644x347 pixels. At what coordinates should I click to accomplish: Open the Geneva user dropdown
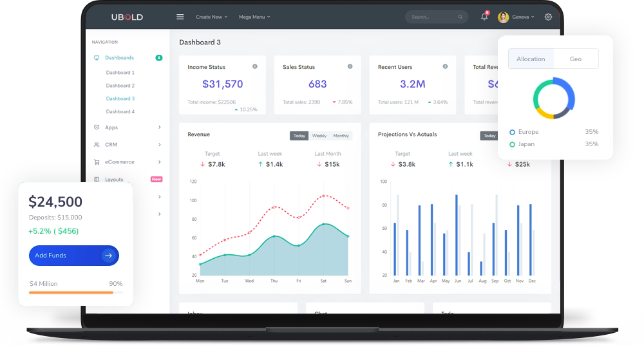[x=523, y=17]
